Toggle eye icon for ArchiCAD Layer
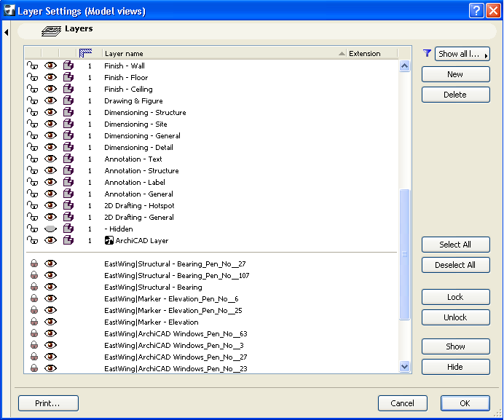This screenshot has width=504, height=420. (x=50, y=240)
